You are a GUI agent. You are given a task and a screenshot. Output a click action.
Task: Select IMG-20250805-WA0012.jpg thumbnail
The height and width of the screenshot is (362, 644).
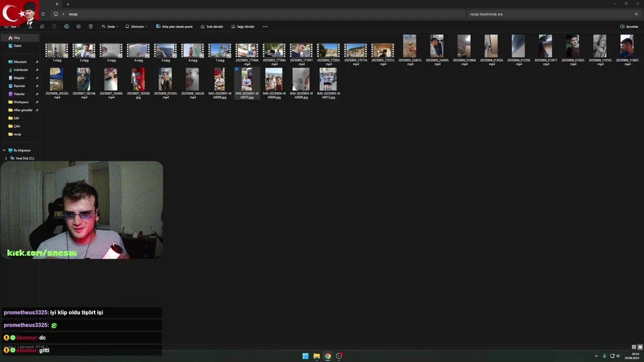click(328, 79)
